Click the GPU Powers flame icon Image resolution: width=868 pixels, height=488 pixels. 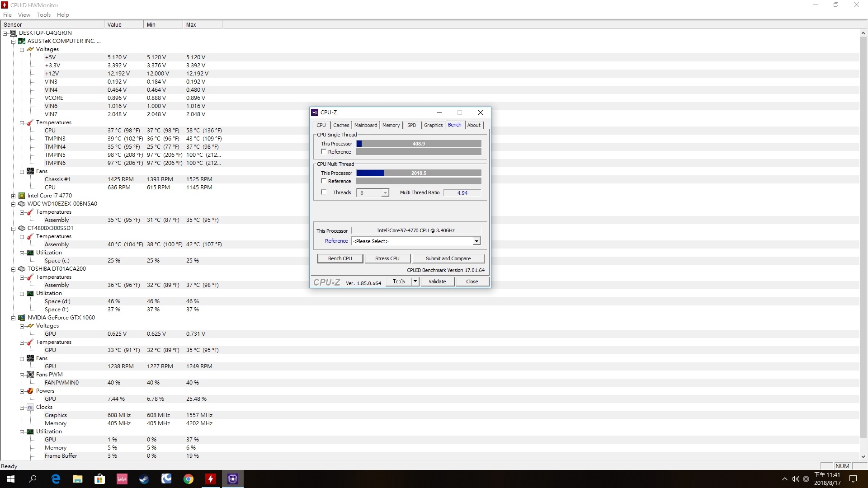click(x=30, y=391)
